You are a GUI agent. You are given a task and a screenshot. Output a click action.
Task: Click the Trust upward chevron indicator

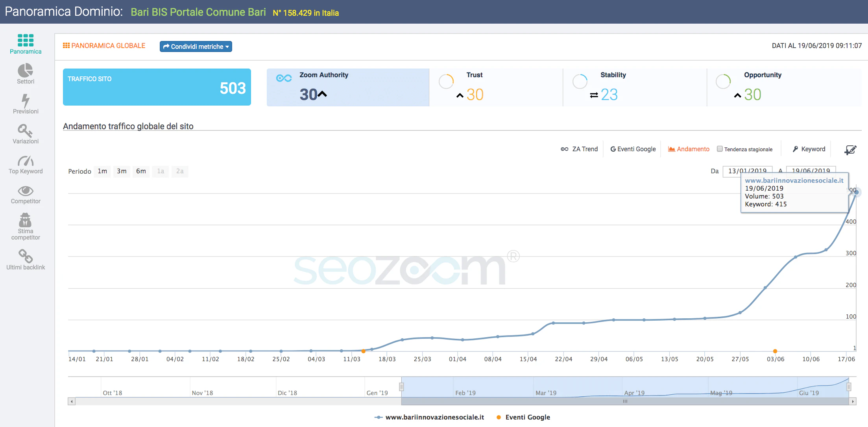(459, 95)
